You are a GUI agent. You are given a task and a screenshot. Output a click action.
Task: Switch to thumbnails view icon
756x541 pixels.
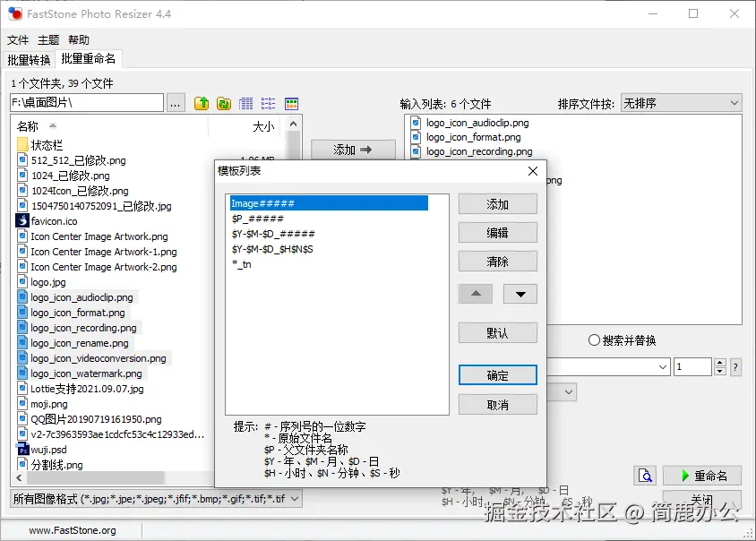291,103
